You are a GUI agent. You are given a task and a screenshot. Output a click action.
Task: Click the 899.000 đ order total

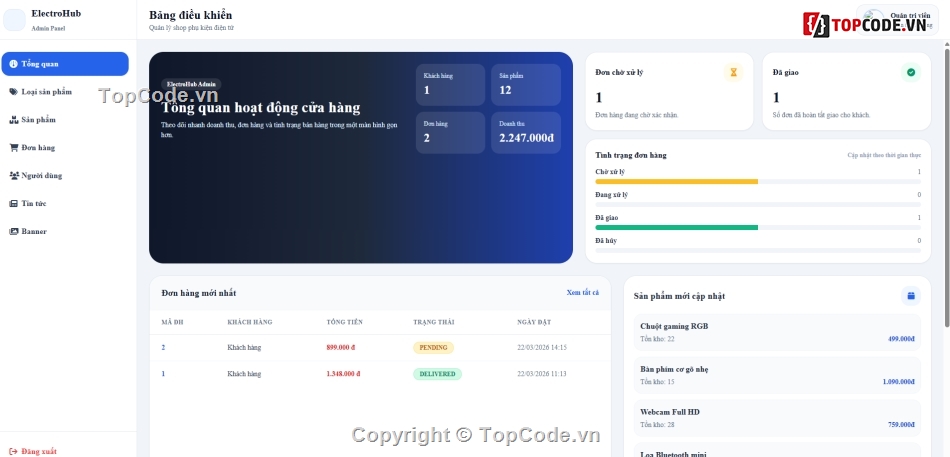340,347
